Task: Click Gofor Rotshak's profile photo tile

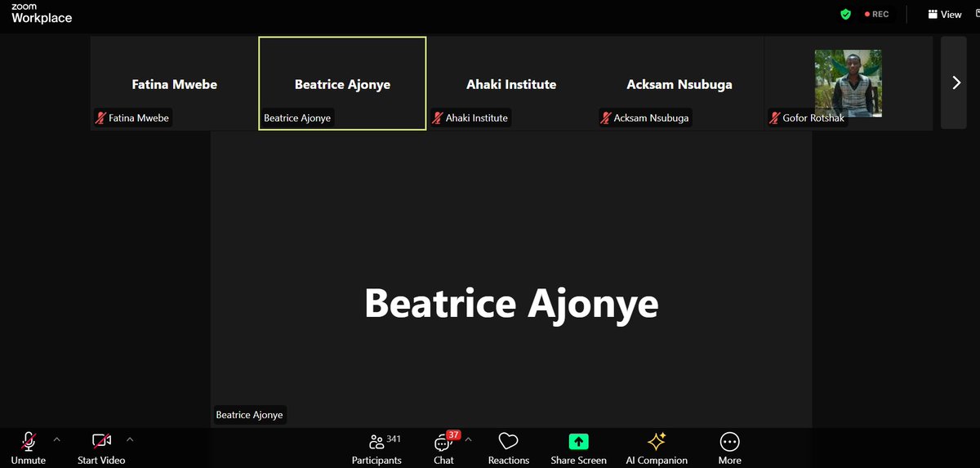Action: [x=848, y=82]
